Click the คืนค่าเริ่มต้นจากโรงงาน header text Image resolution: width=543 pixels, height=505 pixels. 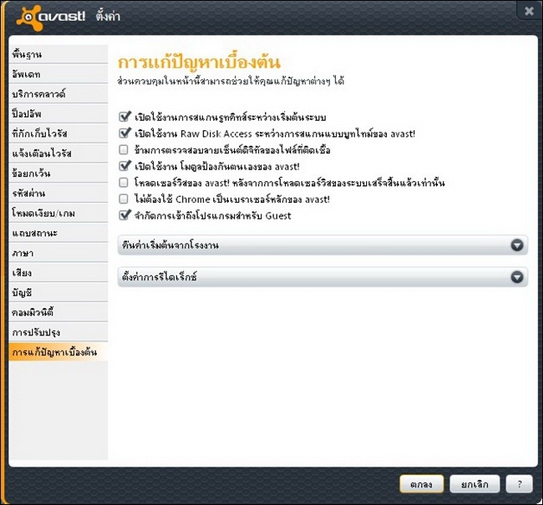tap(170, 245)
